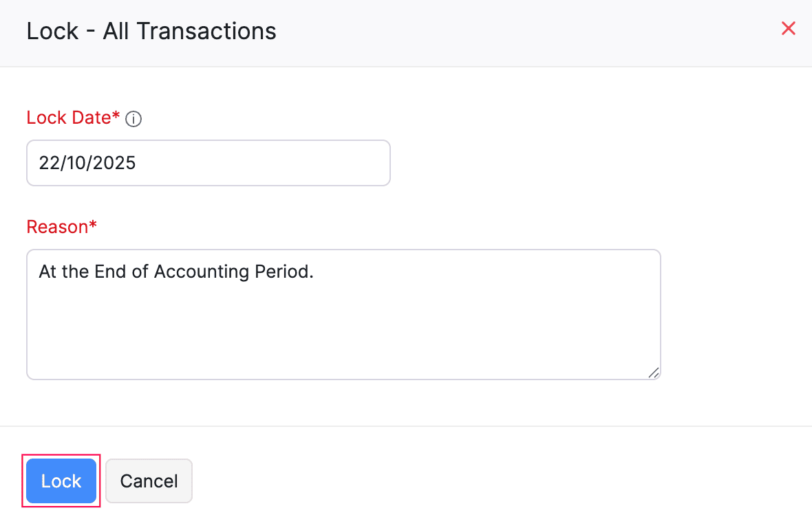This screenshot has width=812, height=528.
Task: Focus the Reason text area
Action: point(344,314)
